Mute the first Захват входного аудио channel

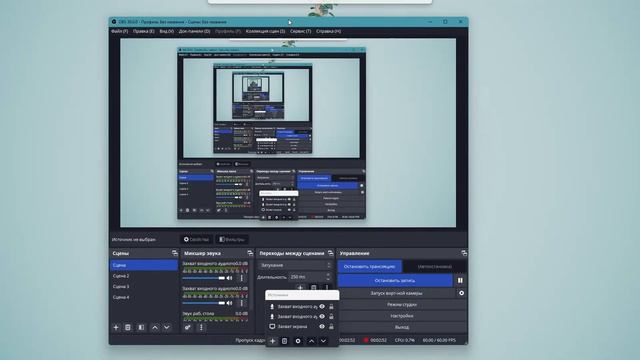[x=229, y=278]
